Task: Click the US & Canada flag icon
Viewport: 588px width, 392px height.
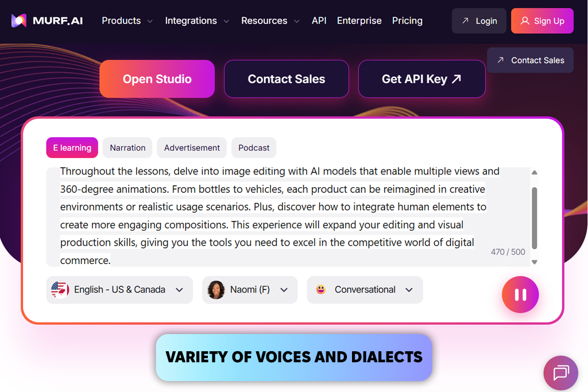Action: tap(60, 290)
